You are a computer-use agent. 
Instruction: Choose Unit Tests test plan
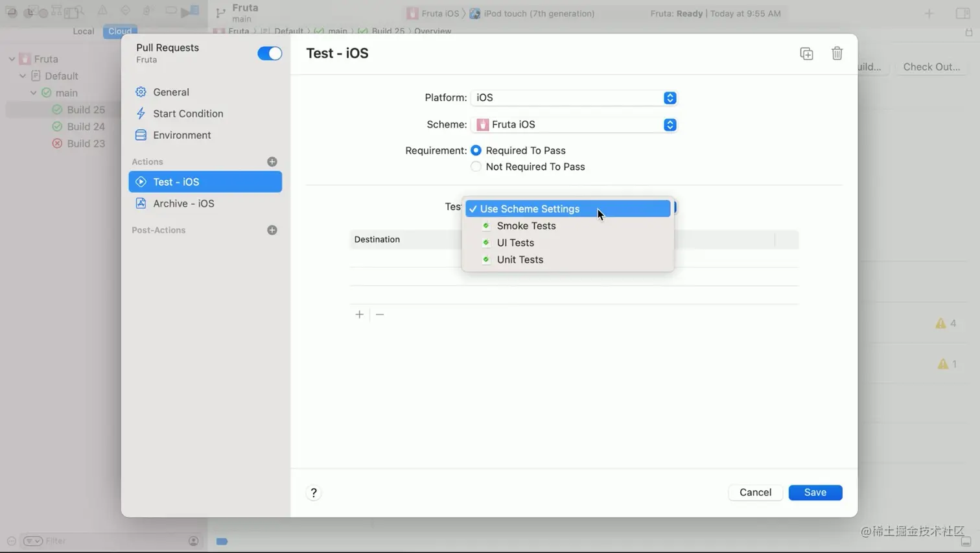tap(568, 259)
